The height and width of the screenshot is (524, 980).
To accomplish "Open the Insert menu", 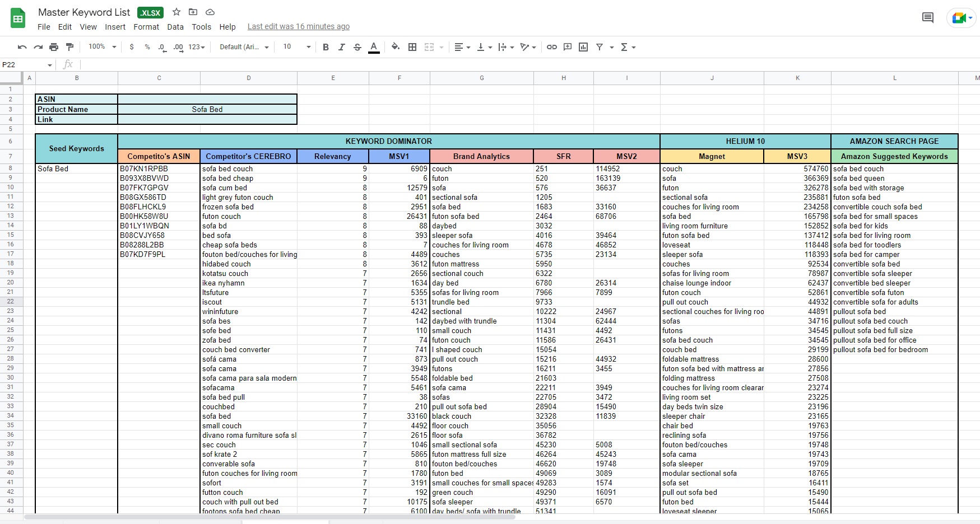I will point(115,27).
